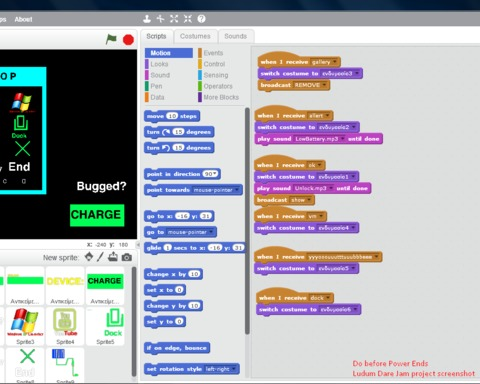Click the change x by 10 block
The height and width of the screenshot is (384, 480).
click(x=173, y=274)
